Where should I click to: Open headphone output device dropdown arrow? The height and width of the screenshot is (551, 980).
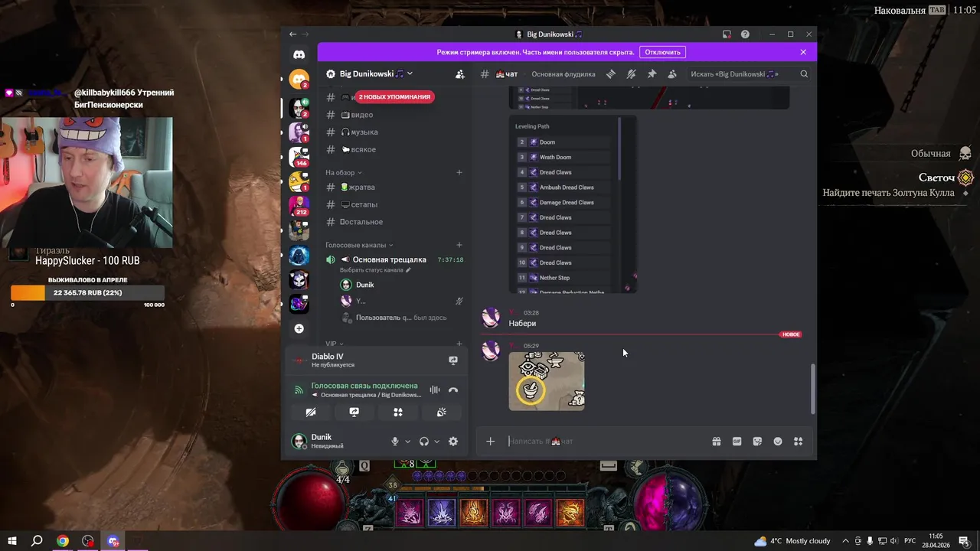click(x=436, y=442)
